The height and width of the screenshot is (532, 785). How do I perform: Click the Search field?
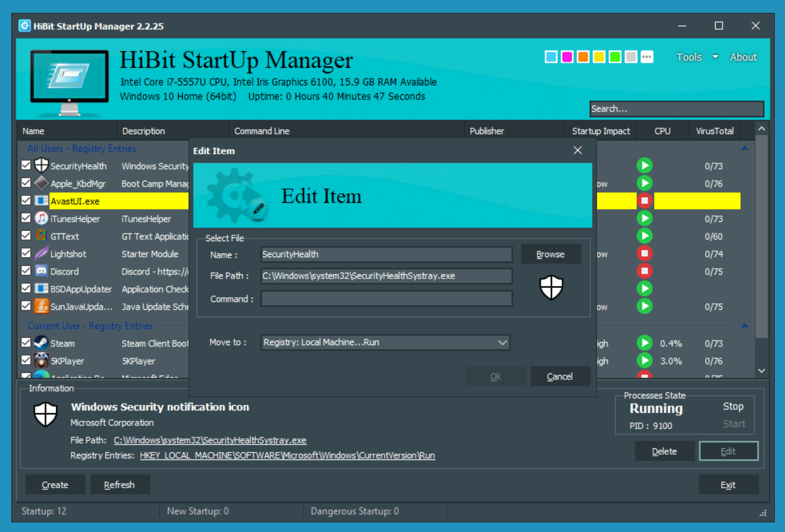tap(676, 109)
